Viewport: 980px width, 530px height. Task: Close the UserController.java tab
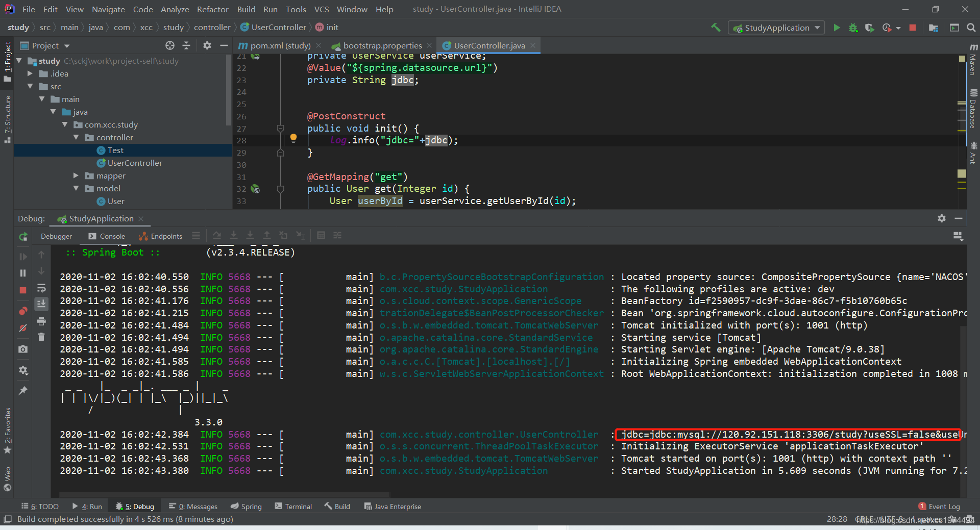pyautogui.click(x=533, y=45)
